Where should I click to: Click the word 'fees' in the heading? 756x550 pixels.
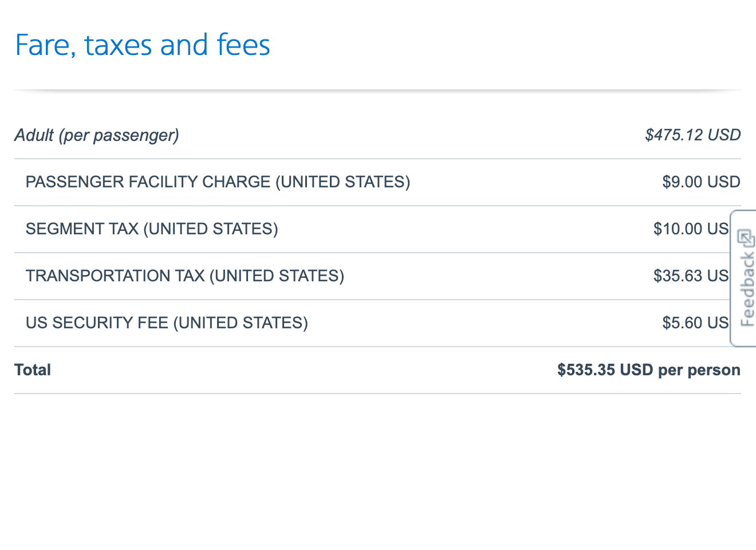click(x=243, y=45)
